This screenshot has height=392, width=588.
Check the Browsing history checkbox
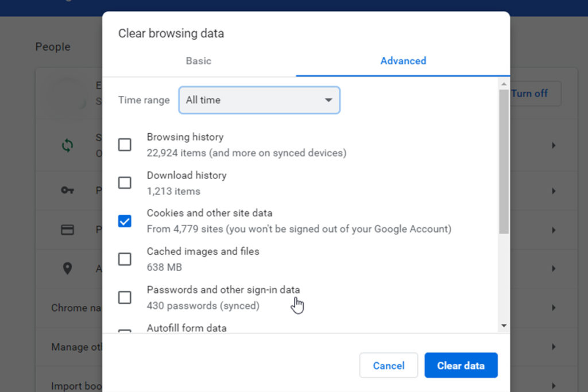tap(125, 145)
